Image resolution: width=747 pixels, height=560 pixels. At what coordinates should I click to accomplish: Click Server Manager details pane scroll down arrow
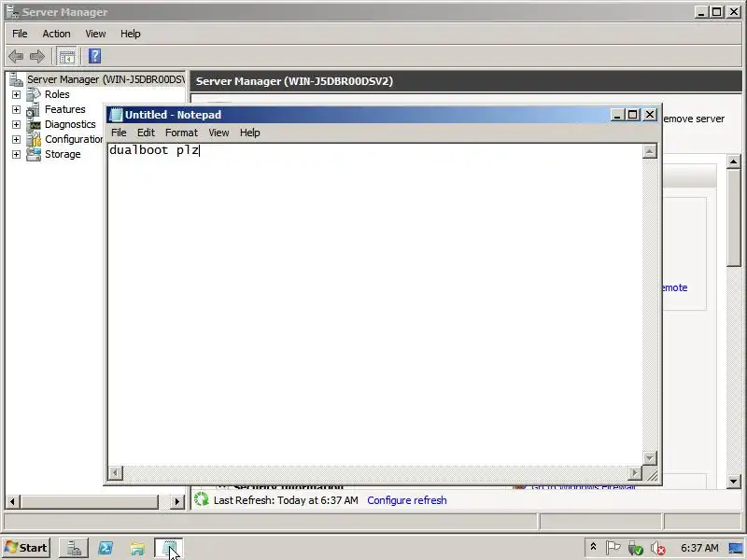[734, 482]
